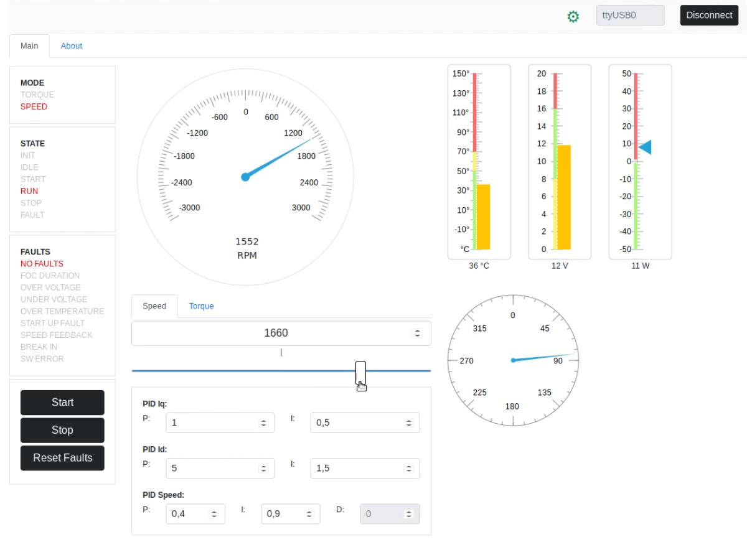Screen dimensions: 747x560
Task: Click the Reset Faults button
Action: (x=62, y=458)
